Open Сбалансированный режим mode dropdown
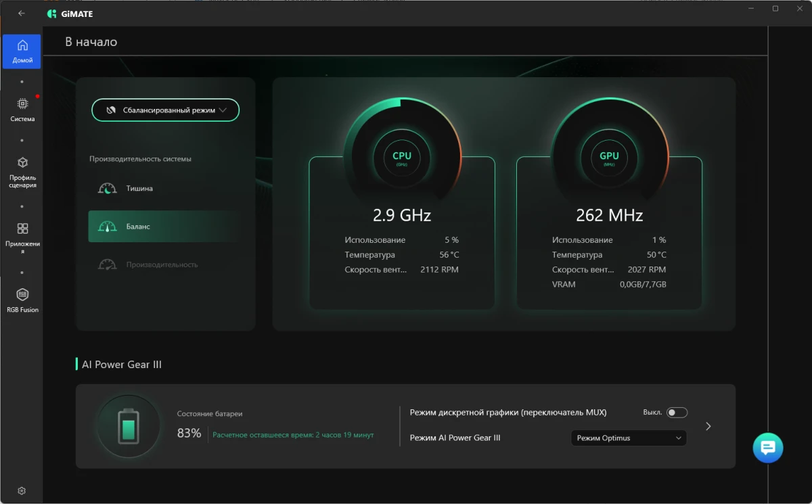 coord(165,110)
